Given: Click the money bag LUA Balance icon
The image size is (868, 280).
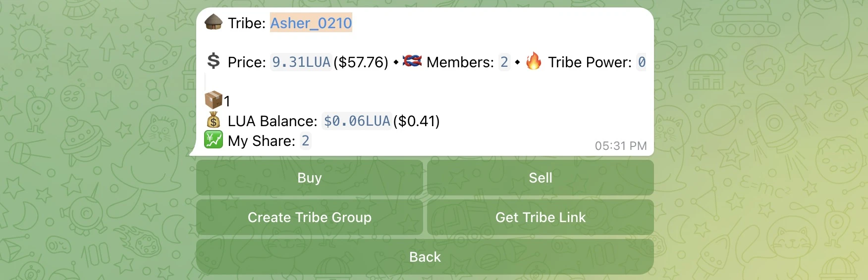Looking at the screenshot, I should (214, 121).
